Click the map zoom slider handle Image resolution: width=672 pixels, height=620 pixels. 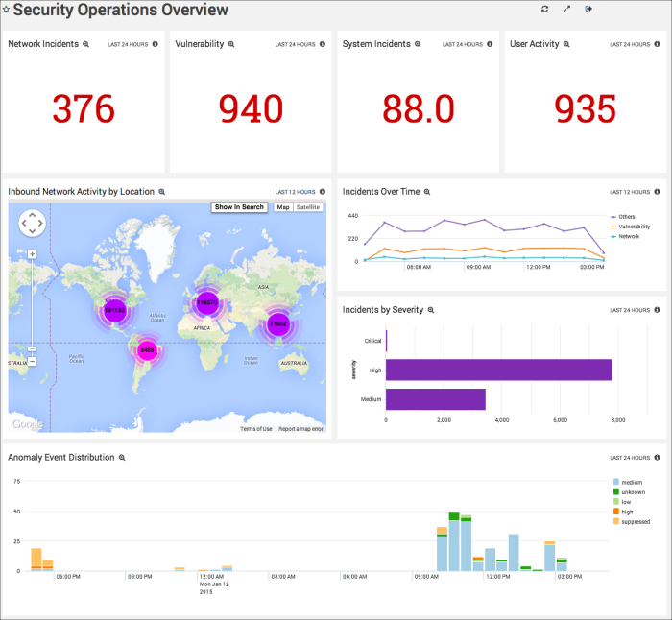coord(32,349)
